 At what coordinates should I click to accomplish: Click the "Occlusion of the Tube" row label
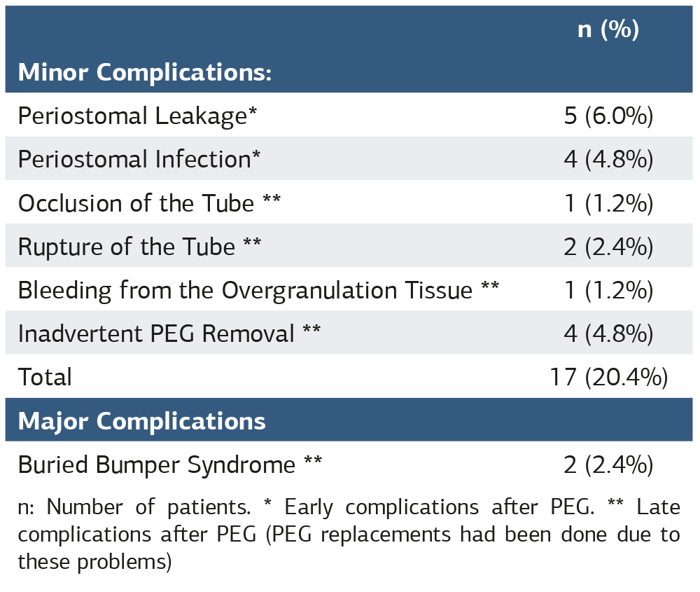149,203
